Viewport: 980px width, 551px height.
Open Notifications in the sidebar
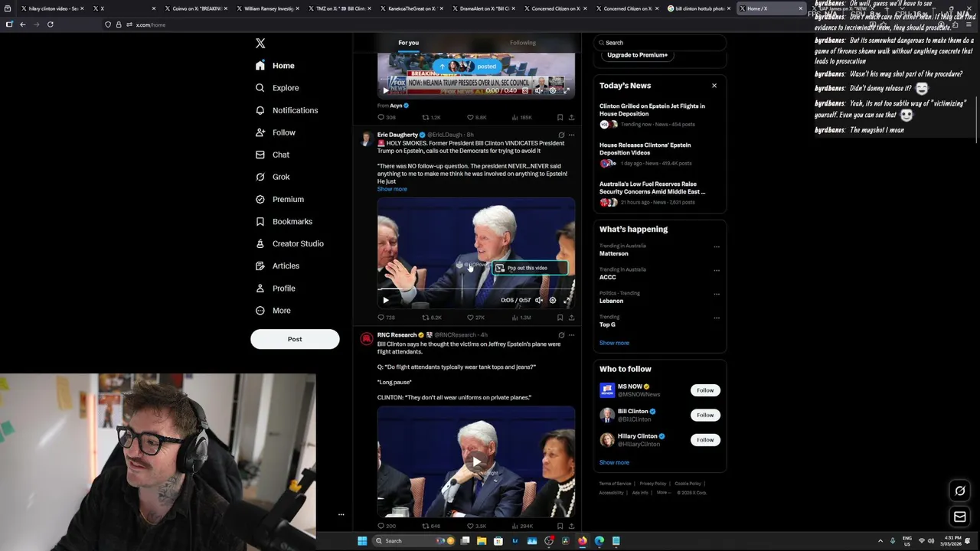[x=286, y=110]
